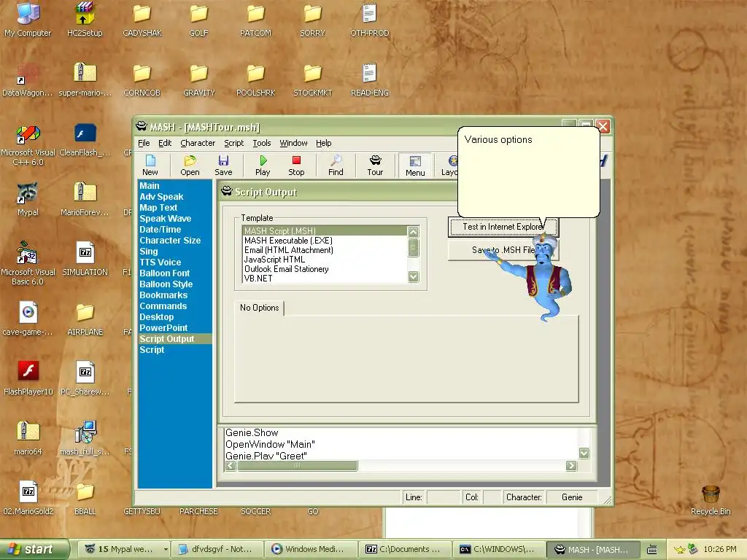Open Character Size in the sidebar

(170, 241)
